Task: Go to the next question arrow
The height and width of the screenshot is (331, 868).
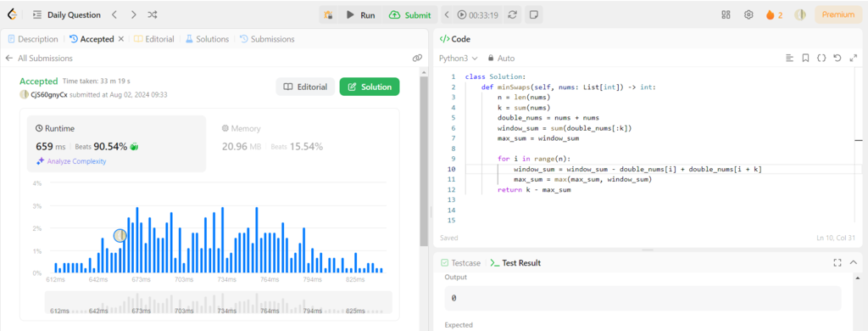Action: coord(133,15)
